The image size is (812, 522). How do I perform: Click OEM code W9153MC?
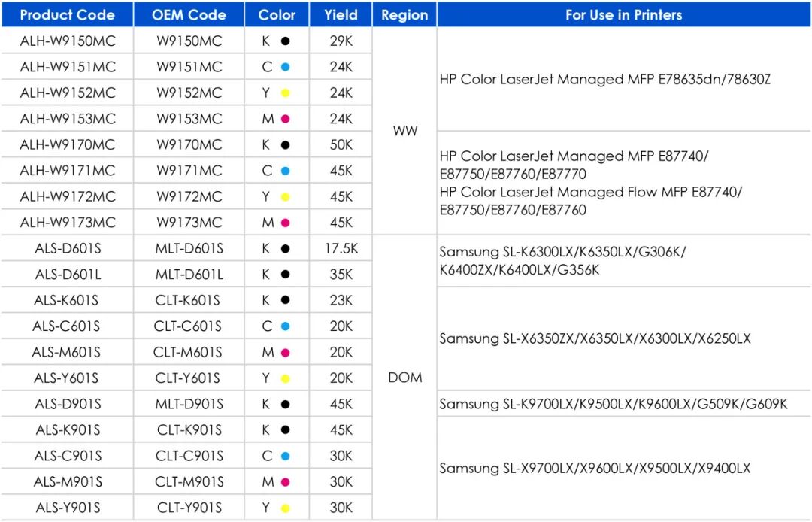[189, 119]
